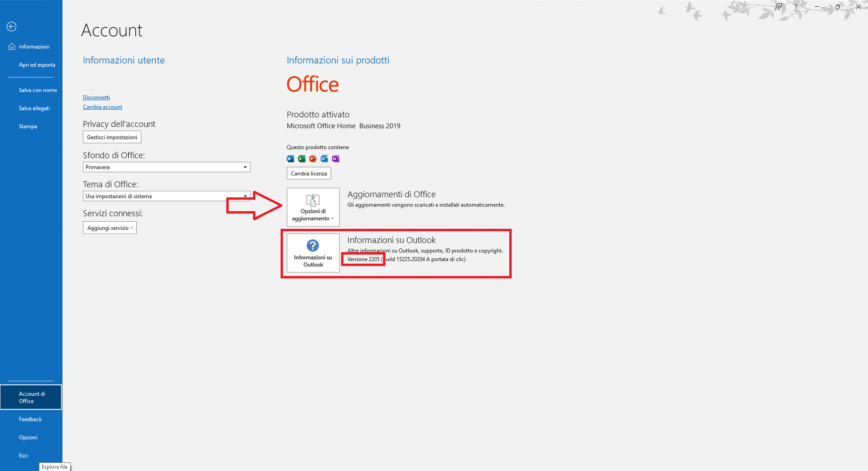Open the Aggiungi servizio dropdown
The width and height of the screenshot is (868, 471).
(110, 228)
